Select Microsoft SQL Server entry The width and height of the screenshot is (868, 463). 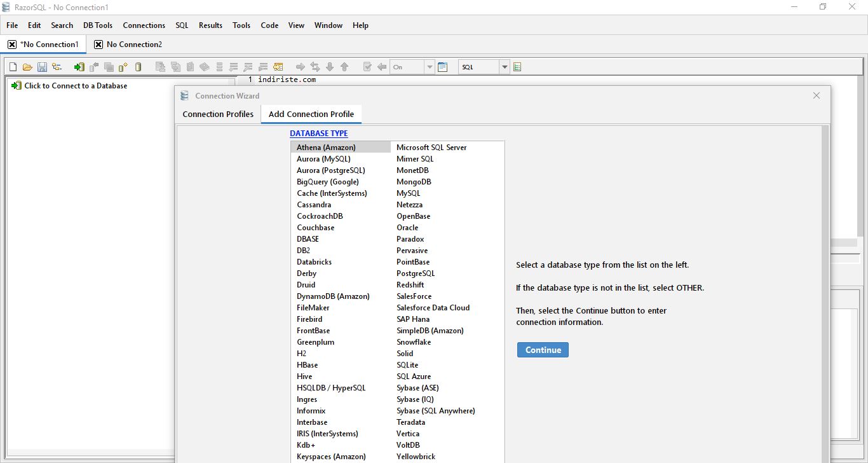(x=431, y=148)
